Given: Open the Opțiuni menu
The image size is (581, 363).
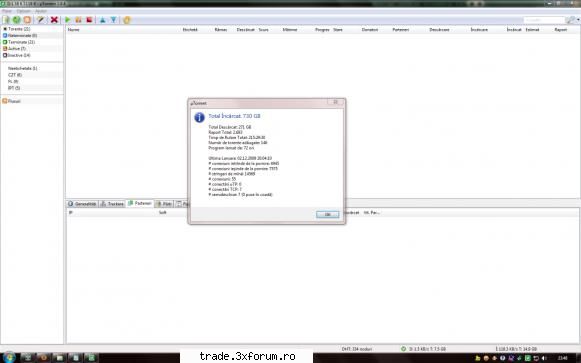Looking at the screenshot, I should point(23,11).
